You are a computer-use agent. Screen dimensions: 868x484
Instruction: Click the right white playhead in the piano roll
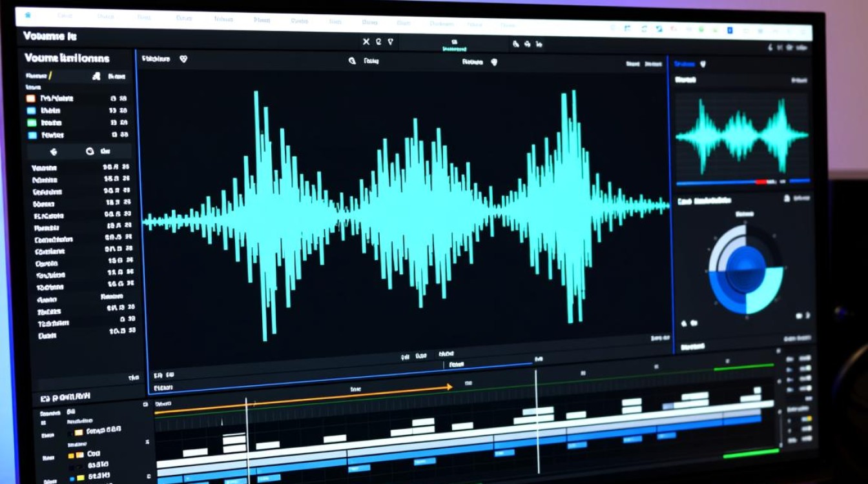536,421
